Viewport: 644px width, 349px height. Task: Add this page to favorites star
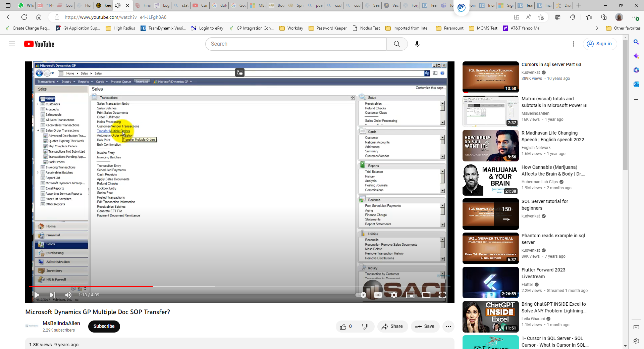point(541,17)
